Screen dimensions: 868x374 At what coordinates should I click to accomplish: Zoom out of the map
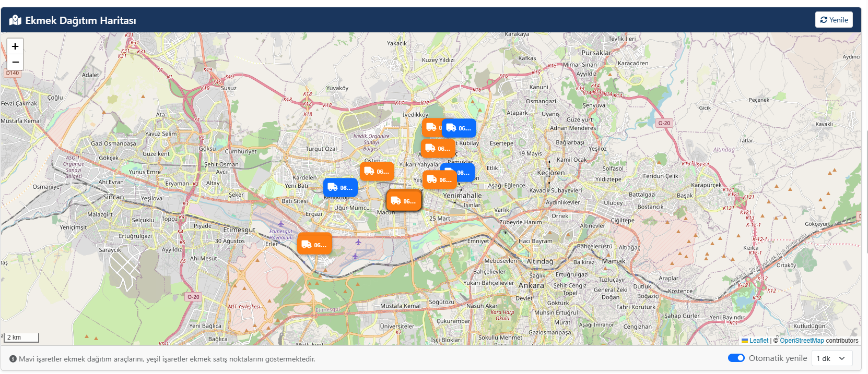click(15, 62)
